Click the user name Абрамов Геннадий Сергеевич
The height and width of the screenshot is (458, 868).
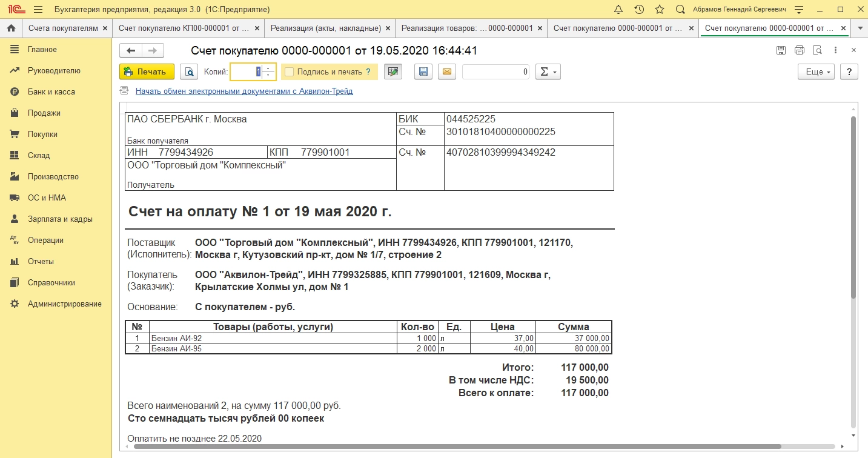tap(739, 10)
